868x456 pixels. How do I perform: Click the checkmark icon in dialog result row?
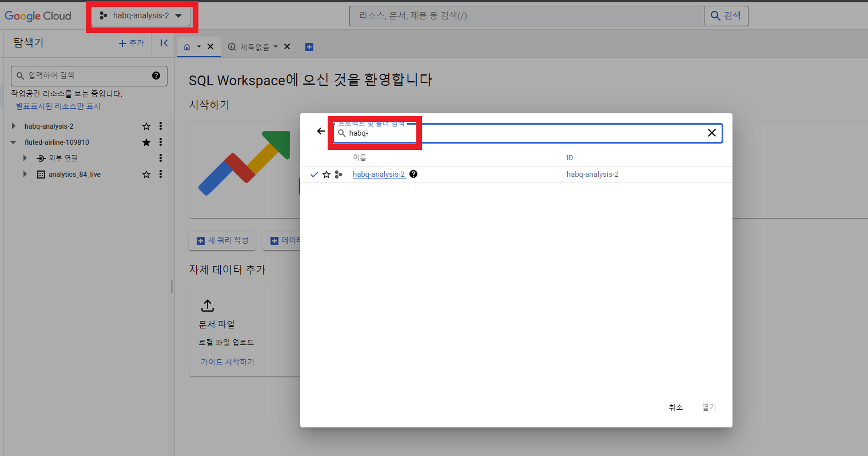tap(314, 175)
